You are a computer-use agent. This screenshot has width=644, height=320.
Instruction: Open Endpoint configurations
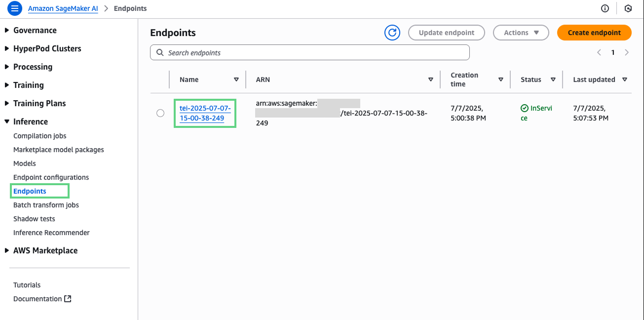(51, 177)
